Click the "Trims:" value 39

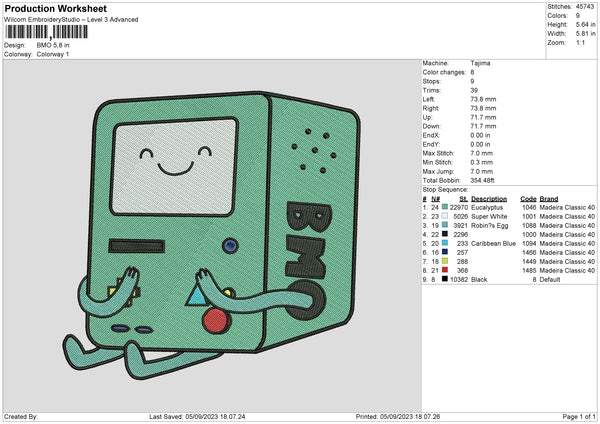(x=474, y=90)
